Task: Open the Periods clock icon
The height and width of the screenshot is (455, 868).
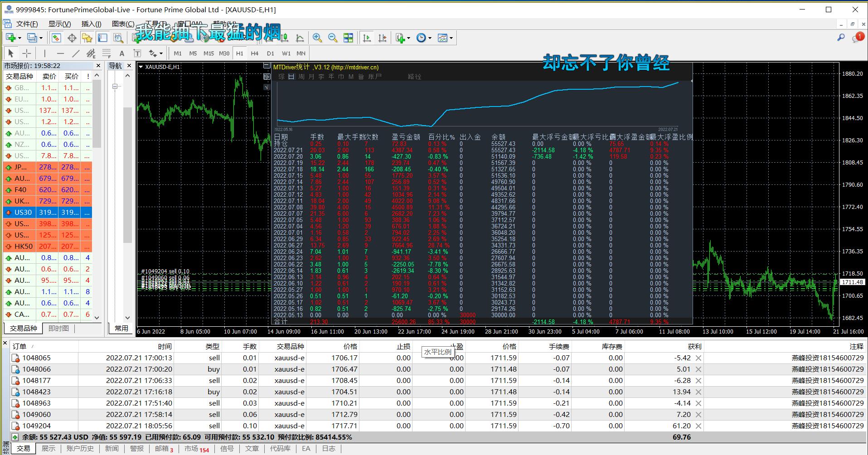Action: click(421, 38)
